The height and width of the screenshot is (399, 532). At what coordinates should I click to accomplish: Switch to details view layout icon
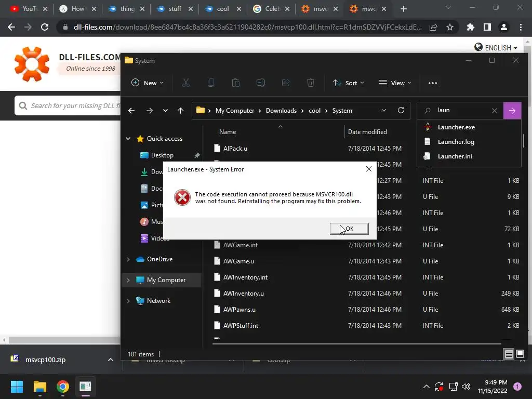coord(509,354)
